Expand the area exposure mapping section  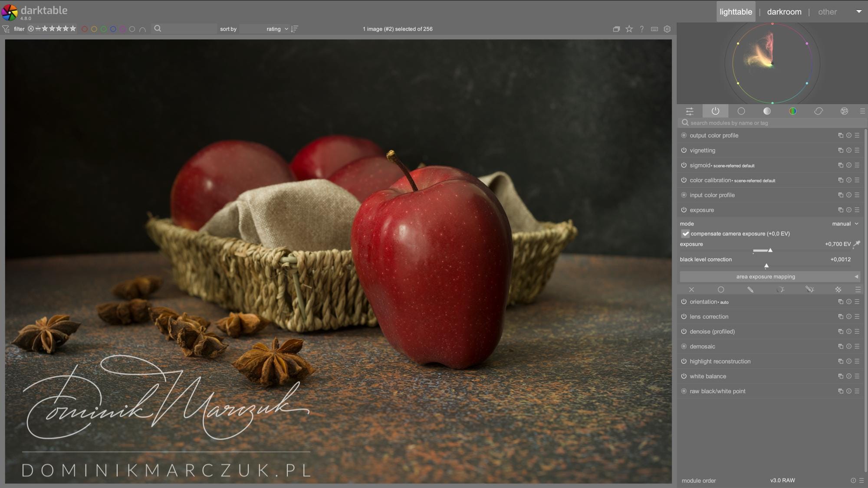tap(770, 277)
